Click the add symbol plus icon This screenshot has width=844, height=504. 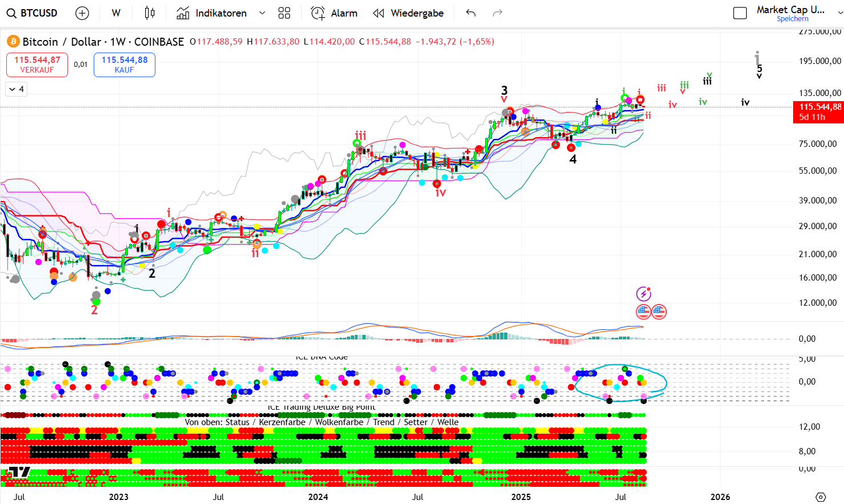point(82,13)
